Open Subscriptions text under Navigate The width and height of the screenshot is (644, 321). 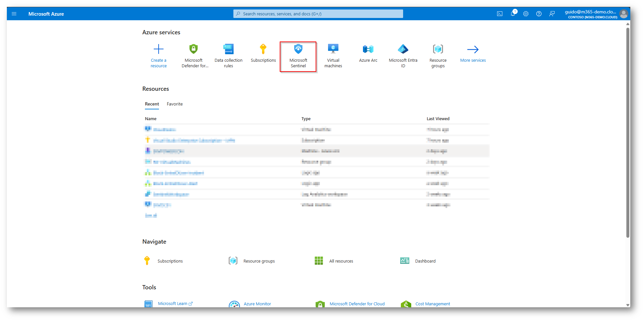tap(170, 261)
